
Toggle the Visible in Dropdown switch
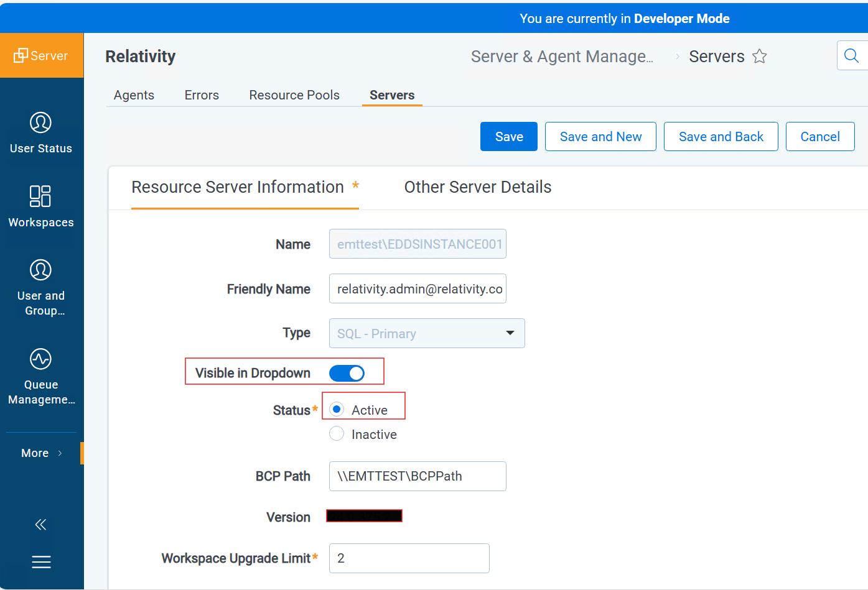(x=347, y=373)
